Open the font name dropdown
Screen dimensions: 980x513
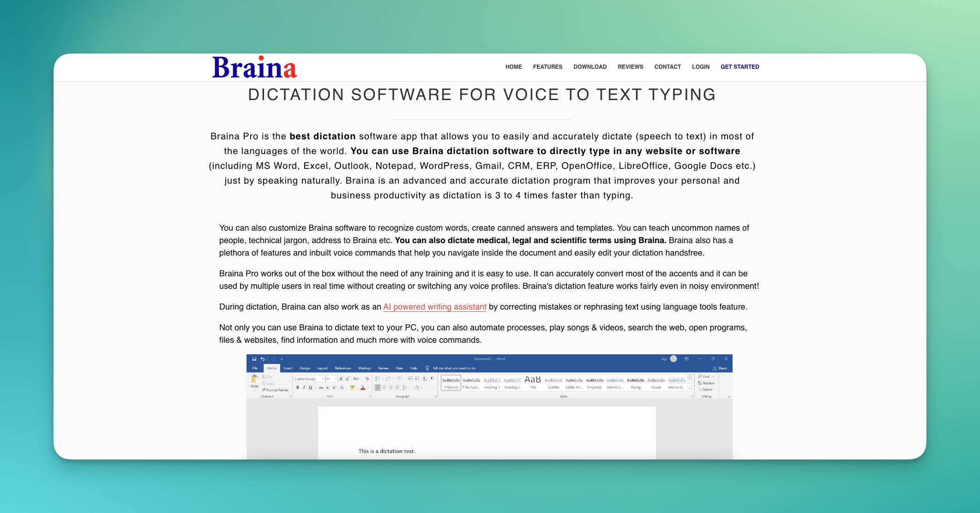click(x=323, y=379)
